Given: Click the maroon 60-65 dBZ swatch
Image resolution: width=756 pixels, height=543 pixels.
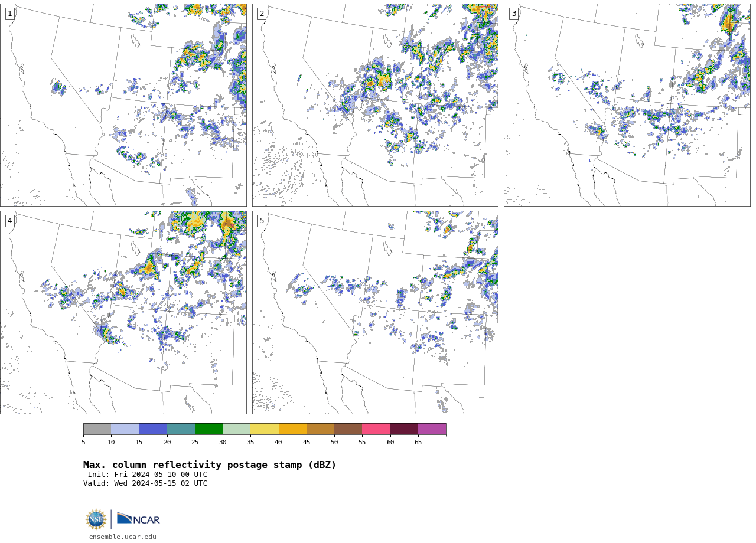Looking at the screenshot, I should point(404,429).
